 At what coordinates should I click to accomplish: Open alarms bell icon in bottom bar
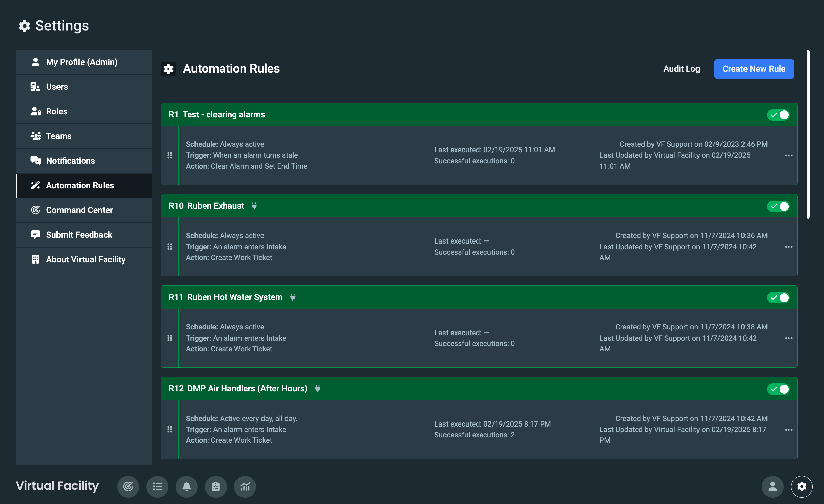click(x=186, y=487)
